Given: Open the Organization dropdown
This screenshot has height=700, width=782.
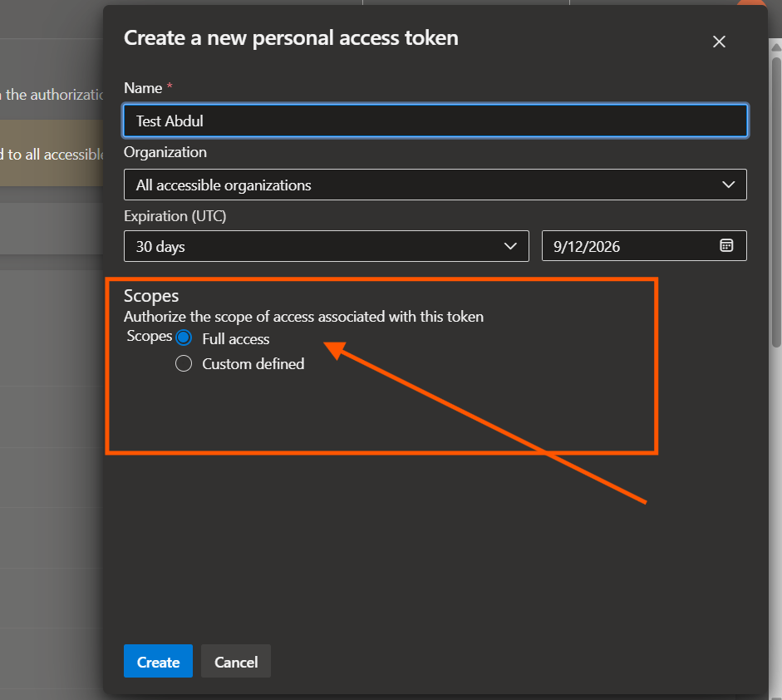Looking at the screenshot, I should pyautogui.click(x=435, y=185).
